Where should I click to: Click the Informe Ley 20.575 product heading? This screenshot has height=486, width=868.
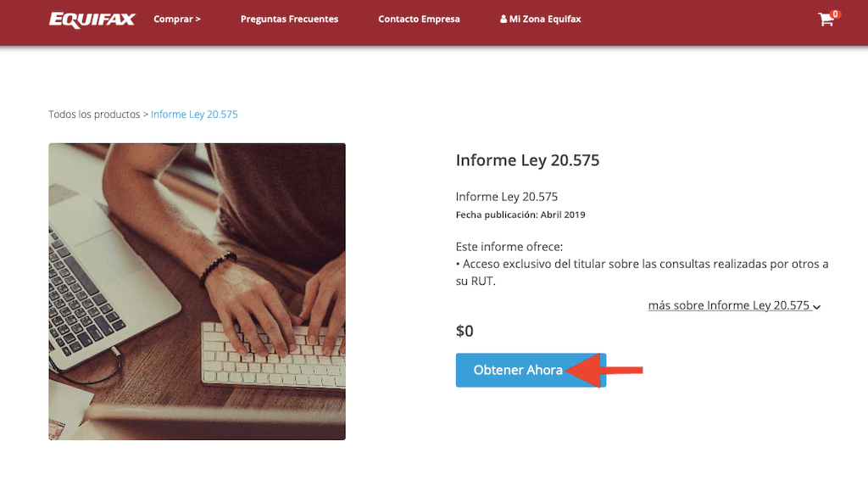(x=527, y=160)
